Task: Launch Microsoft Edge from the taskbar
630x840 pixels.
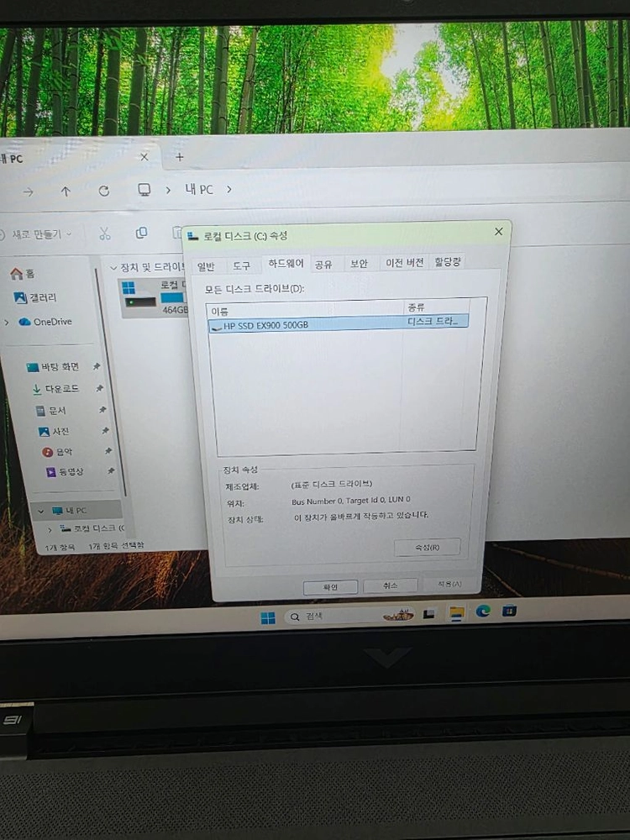Action: [483, 611]
